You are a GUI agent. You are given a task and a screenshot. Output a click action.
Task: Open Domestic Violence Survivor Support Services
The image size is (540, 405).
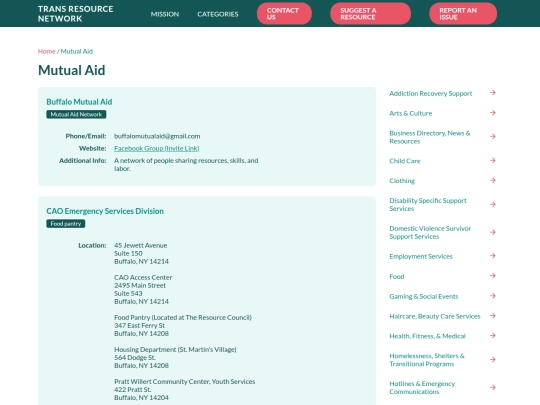pyautogui.click(x=430, y=232)
